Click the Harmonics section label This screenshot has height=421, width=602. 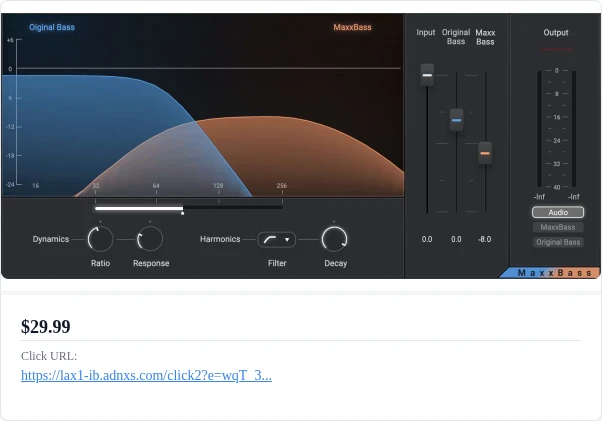coord(220,239)
